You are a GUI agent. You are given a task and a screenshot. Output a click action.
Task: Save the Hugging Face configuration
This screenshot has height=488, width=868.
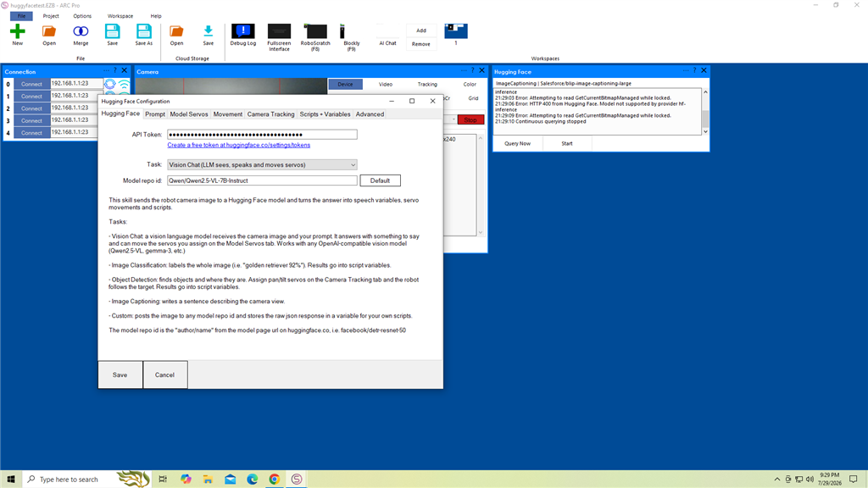[x=120, y=374]
